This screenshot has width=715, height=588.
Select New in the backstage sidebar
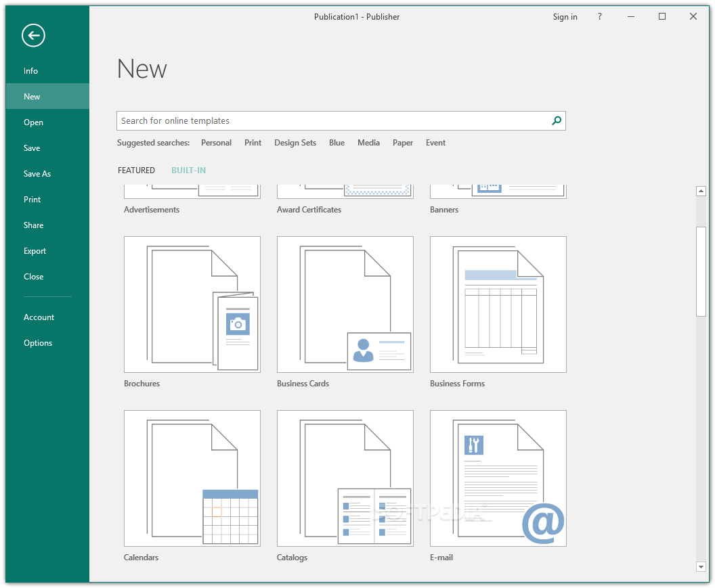(47, 96)
